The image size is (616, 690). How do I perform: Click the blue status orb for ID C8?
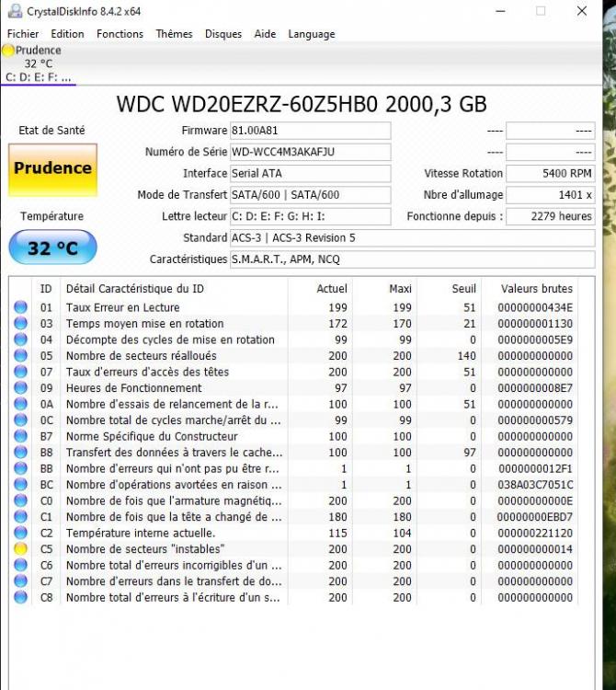20,598
